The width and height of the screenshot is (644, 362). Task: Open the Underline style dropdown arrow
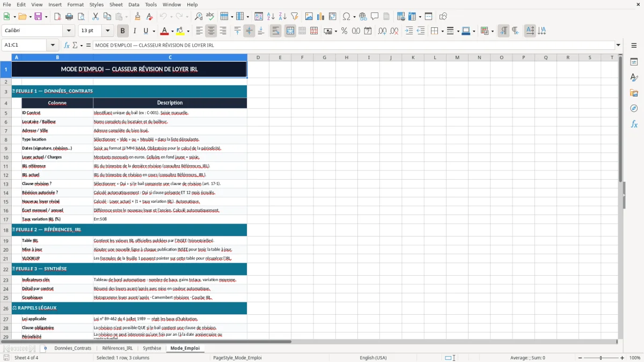point(153,31)
